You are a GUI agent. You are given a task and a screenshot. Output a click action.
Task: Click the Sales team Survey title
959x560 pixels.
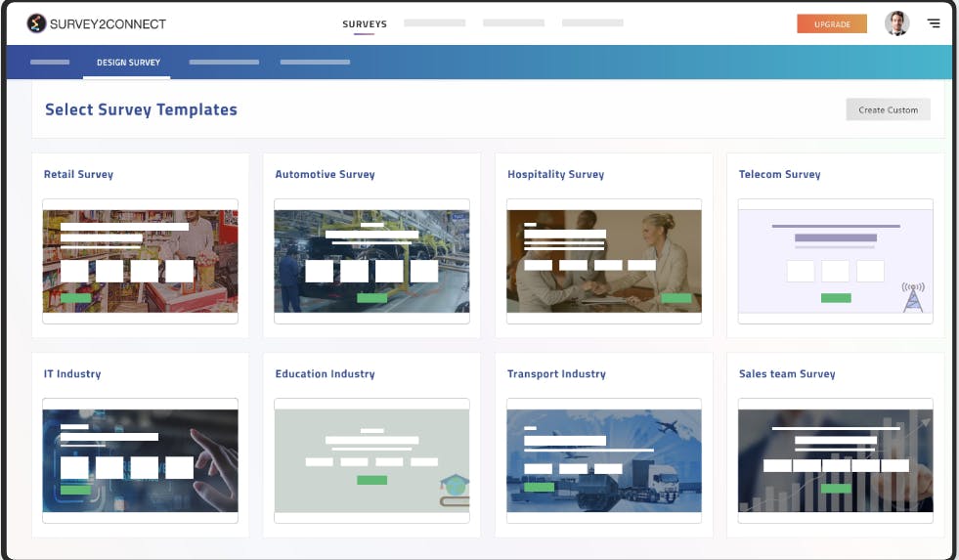coord(787,373)
